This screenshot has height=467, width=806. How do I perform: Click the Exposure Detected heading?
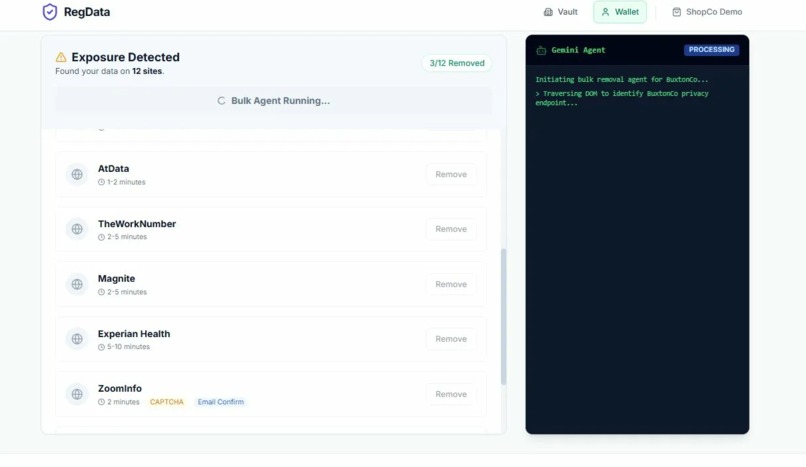[125, 57]
